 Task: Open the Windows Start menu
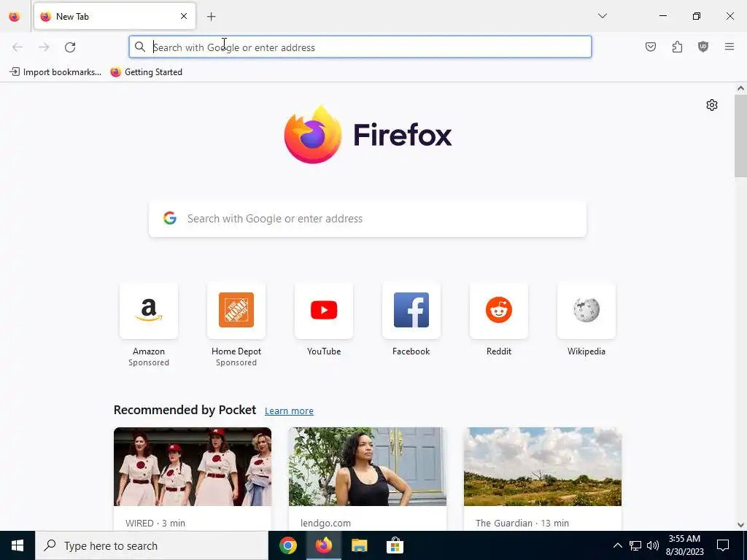tap(18, 545)
